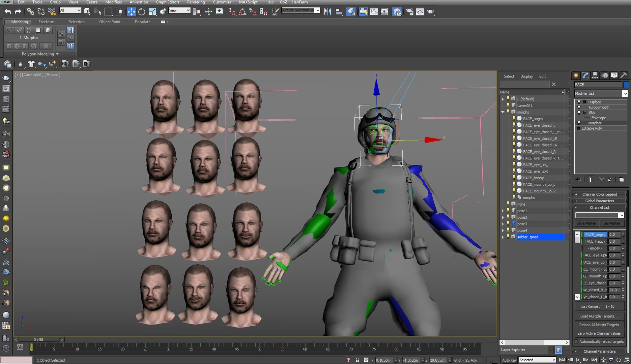The height and width of the screenshot is (364, 631).
Task: Open the Create command panel tab
Action: (x=576, y=75)
